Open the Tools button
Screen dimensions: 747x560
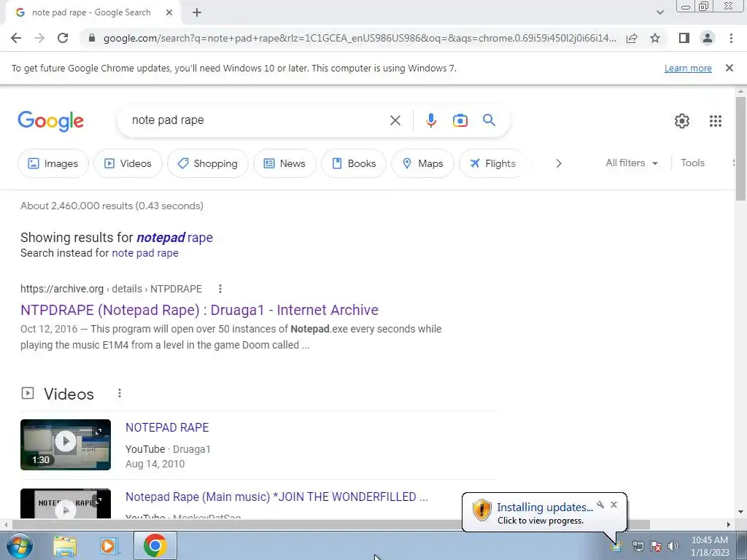(692, 163)
